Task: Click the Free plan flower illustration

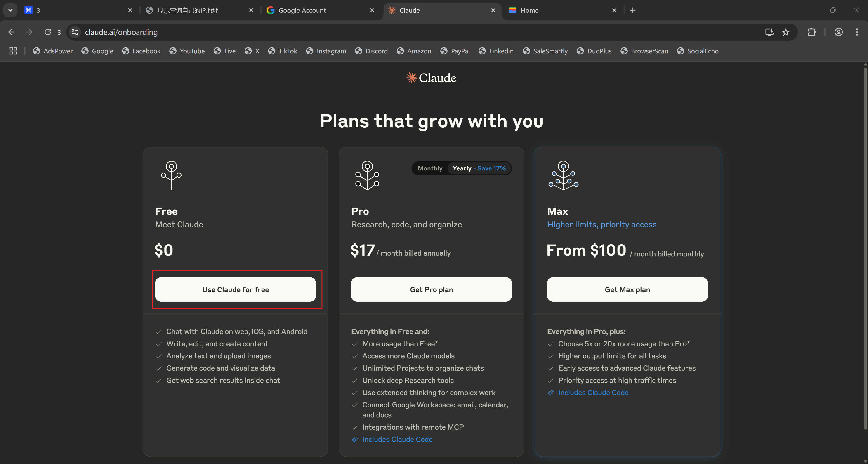Action: (171, 175)
